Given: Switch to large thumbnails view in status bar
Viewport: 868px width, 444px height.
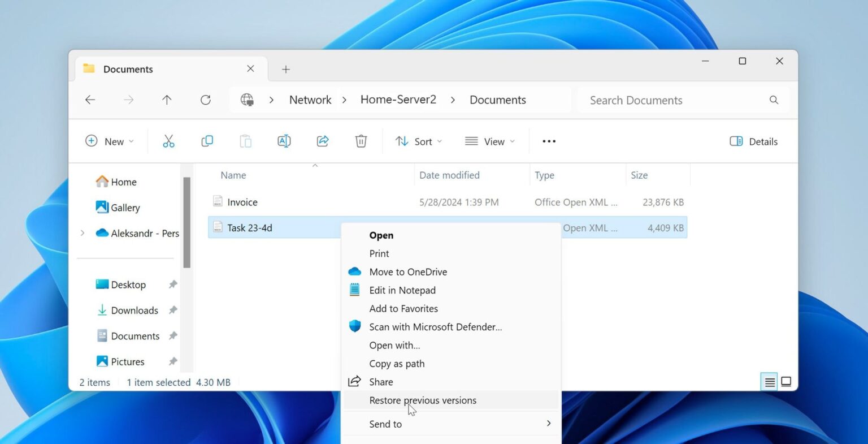Looking at the screenshot, I should tap(786, 382).
